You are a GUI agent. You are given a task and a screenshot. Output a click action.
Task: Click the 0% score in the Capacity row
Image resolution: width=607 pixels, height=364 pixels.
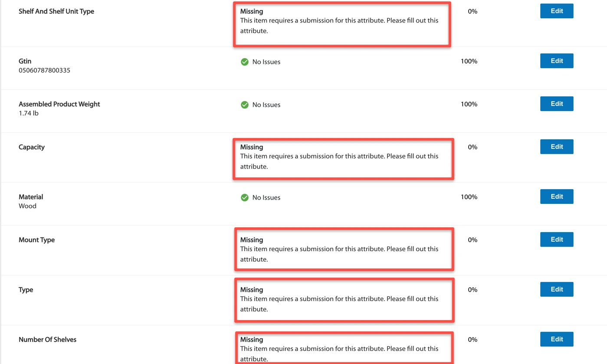[472, 147]
